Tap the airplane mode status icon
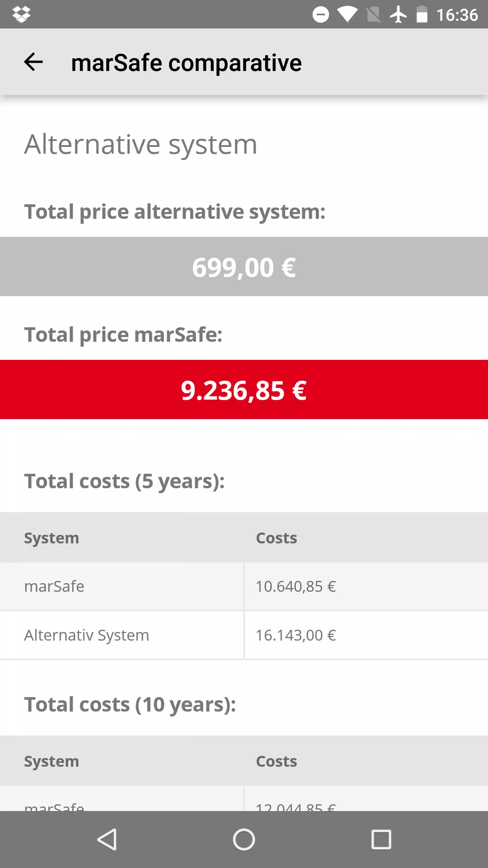488x868 pixels. coord(398,14)
